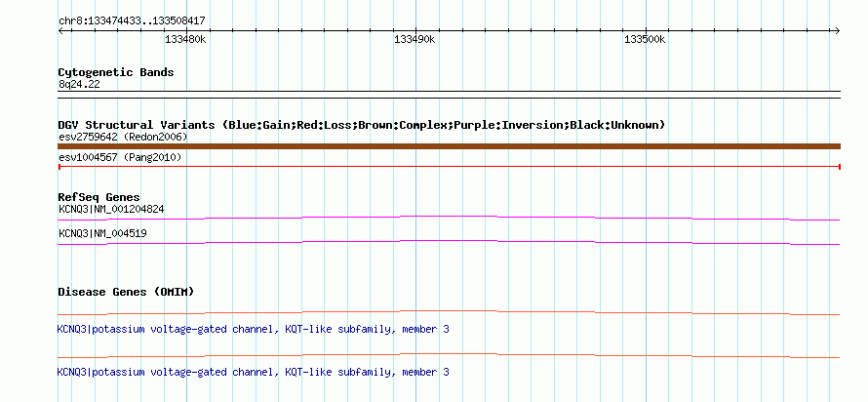Open the second KCNQ3 potassium voltage-gated channel link

[x=253, y=372]
